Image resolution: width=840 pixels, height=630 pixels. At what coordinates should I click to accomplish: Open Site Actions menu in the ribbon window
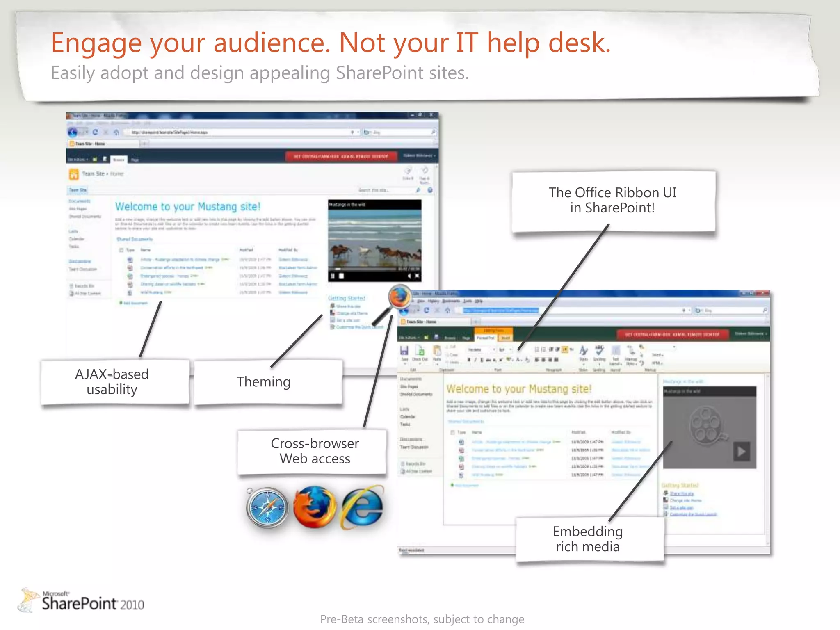[410, 338]
